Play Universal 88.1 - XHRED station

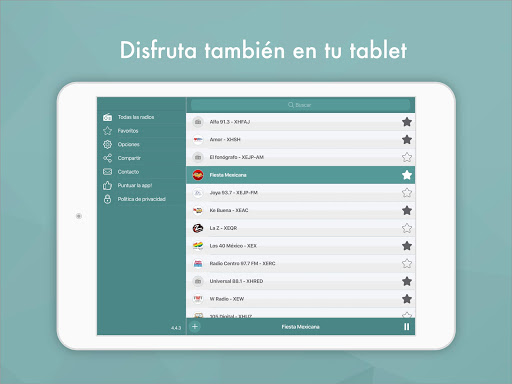pyautogui.click(x=300, y=281)
